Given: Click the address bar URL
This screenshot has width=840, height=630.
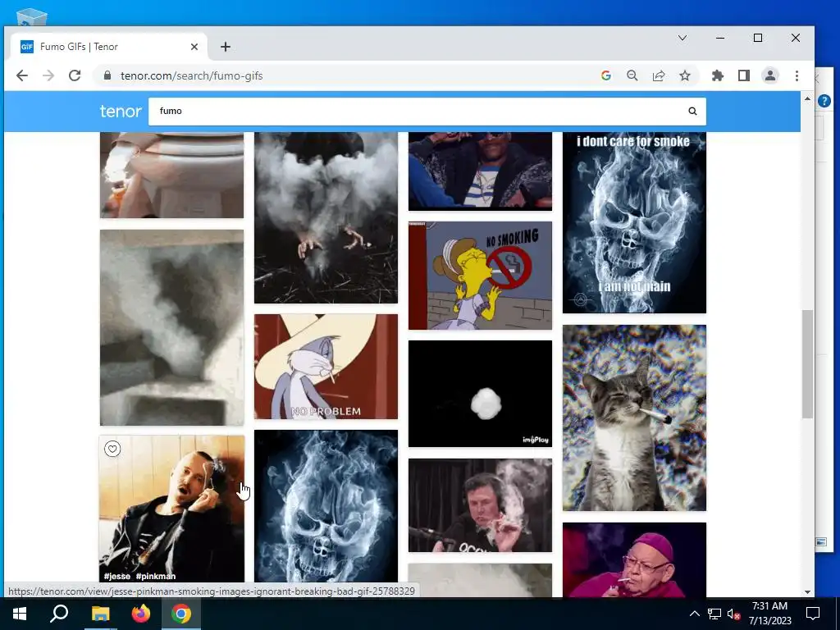Looking at the screenshot, I should tap(191, 75).
